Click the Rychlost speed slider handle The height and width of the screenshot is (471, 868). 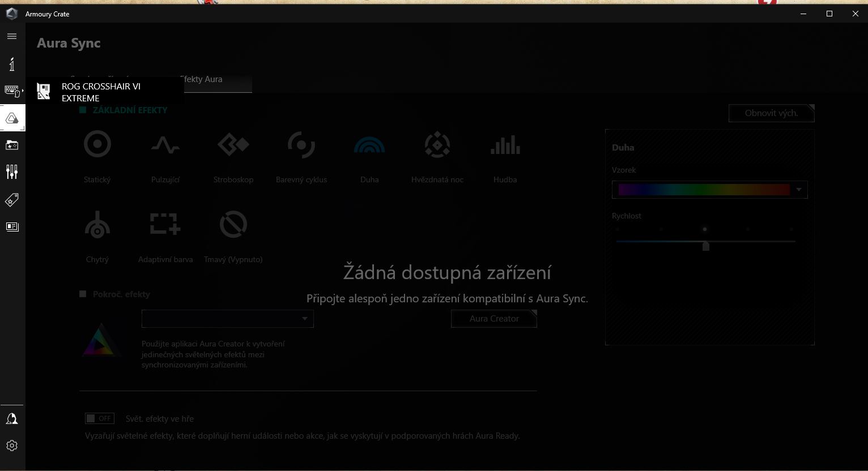coord(706,246)
